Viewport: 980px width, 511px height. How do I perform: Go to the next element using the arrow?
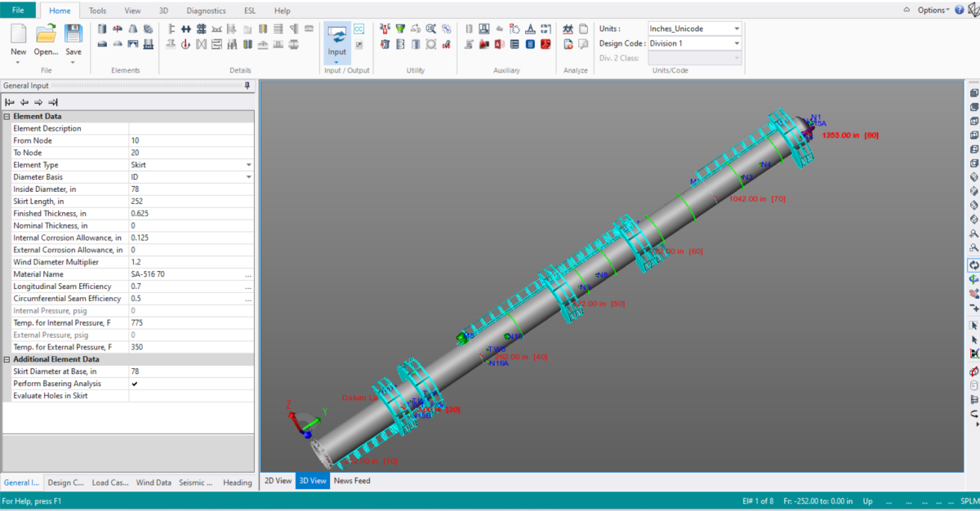(38, 101)
